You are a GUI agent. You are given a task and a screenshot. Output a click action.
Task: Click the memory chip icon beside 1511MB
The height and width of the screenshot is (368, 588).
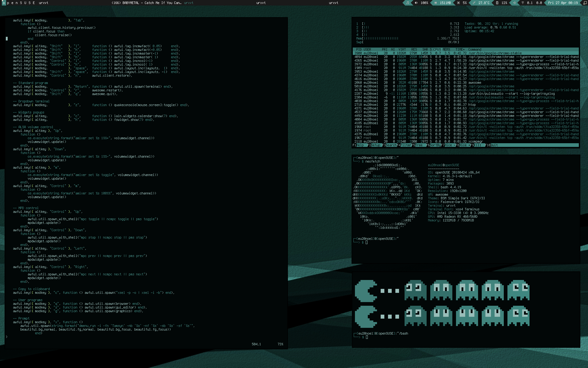click(435, 3)
